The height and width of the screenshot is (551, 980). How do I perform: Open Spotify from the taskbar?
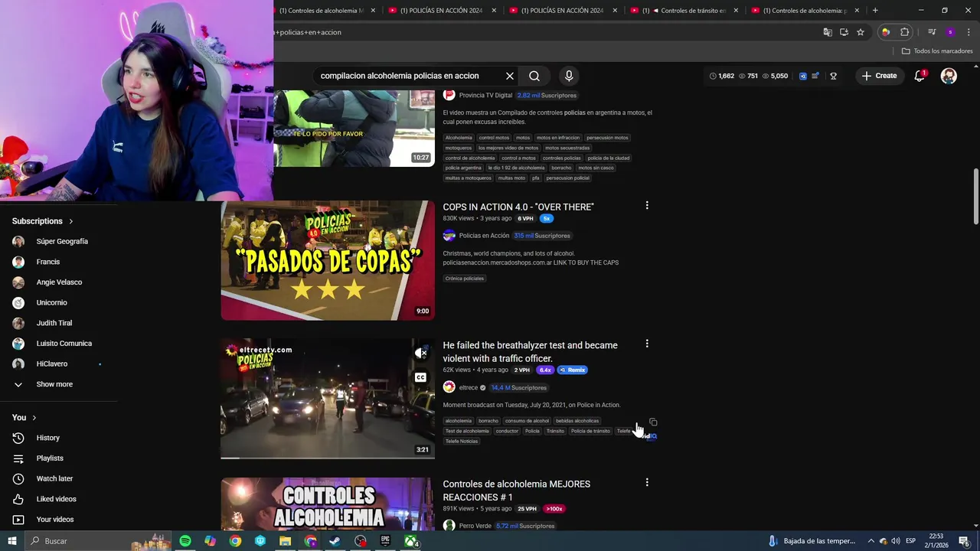point(185,541)
